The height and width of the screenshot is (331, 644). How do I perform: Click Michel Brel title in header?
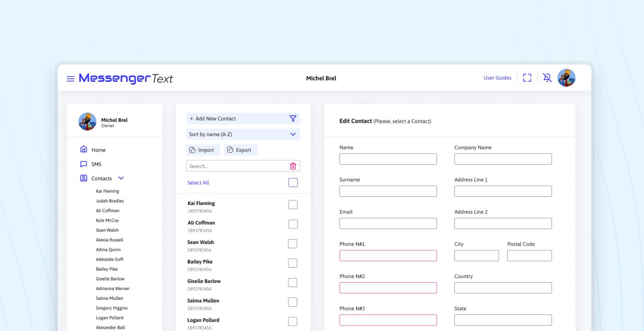pos(321,78)
